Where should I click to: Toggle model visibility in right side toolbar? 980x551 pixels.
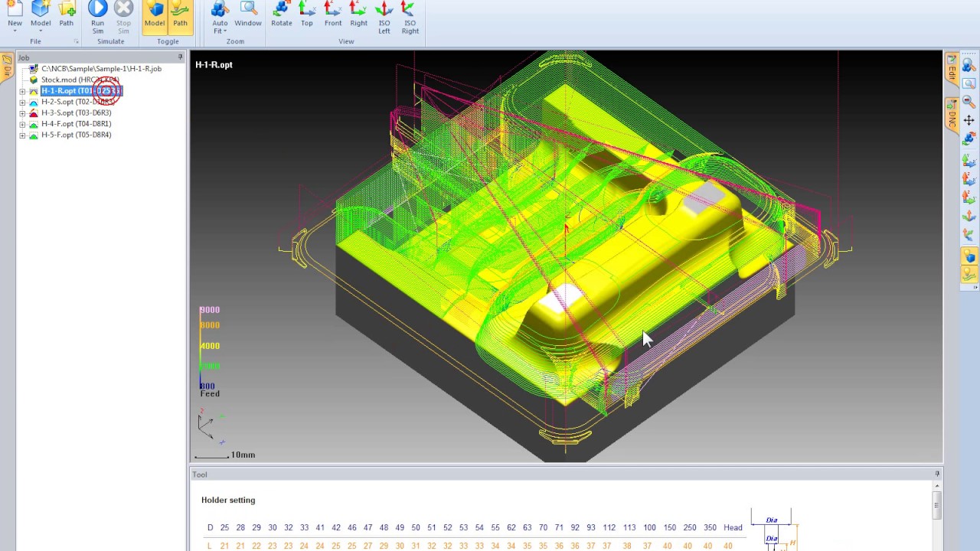969,256
